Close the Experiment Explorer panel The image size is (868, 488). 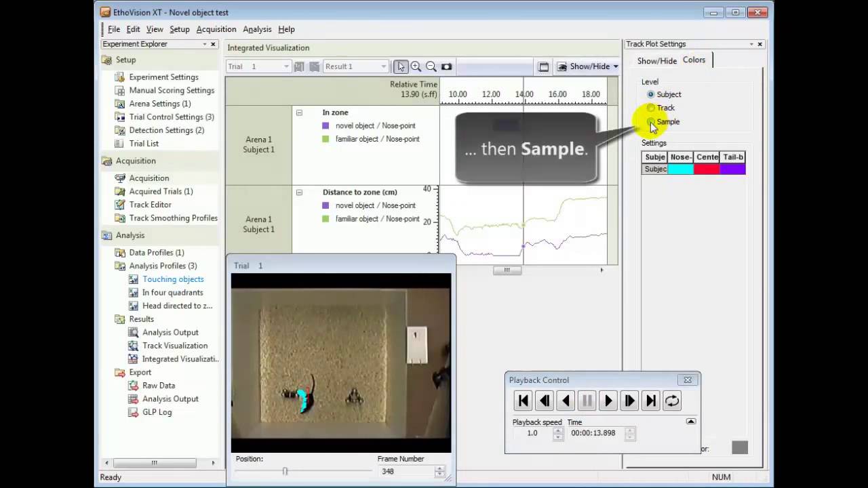coord(213,44)
